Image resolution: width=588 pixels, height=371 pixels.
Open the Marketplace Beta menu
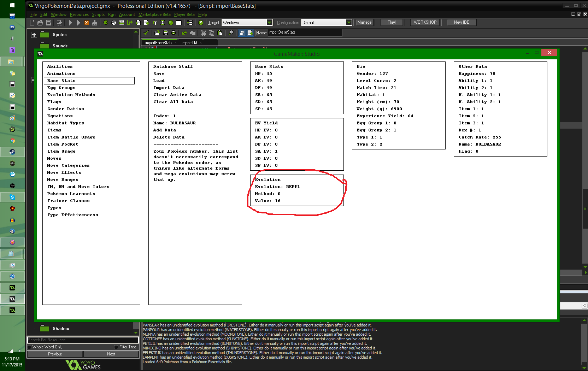(154, 14)
